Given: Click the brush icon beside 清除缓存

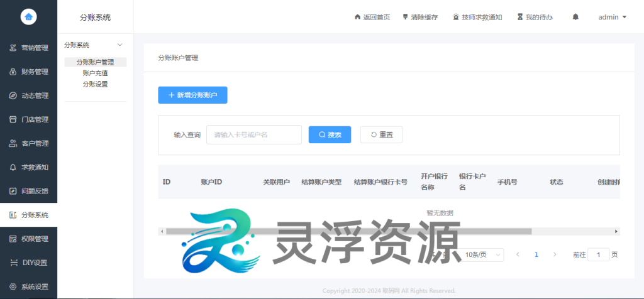Looking at the screenshot, I should (x=406, y=17).
